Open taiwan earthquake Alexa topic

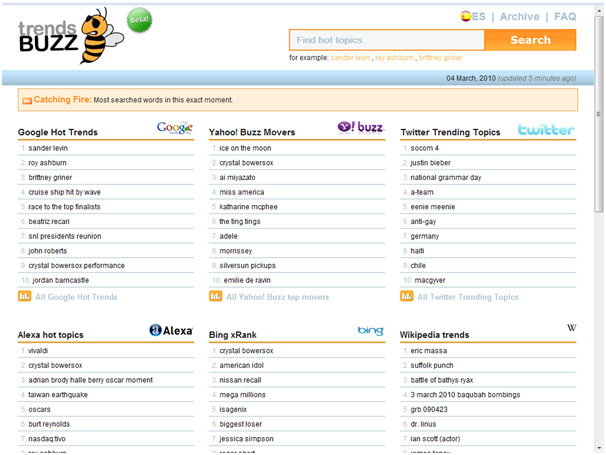click(x=58, y=395)
